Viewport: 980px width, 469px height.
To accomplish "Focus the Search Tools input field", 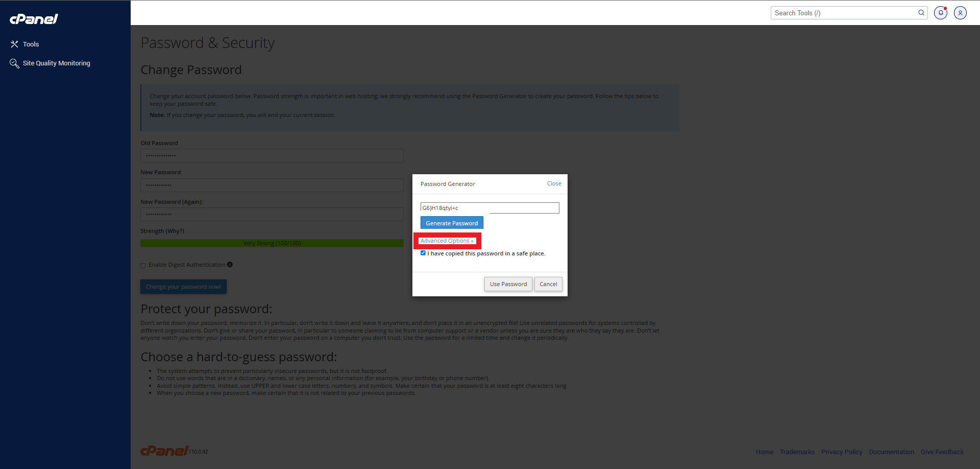I will [x=842, y=13].
